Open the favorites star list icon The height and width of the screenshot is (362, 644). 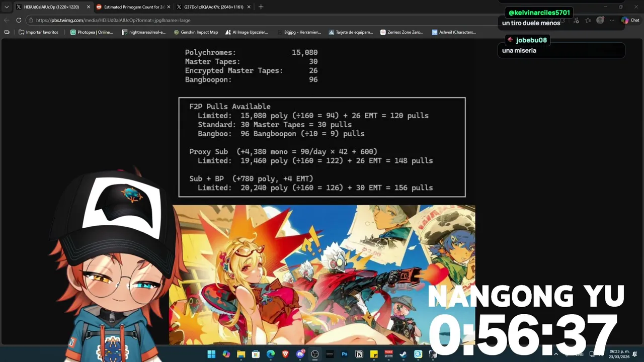(588, 20)
